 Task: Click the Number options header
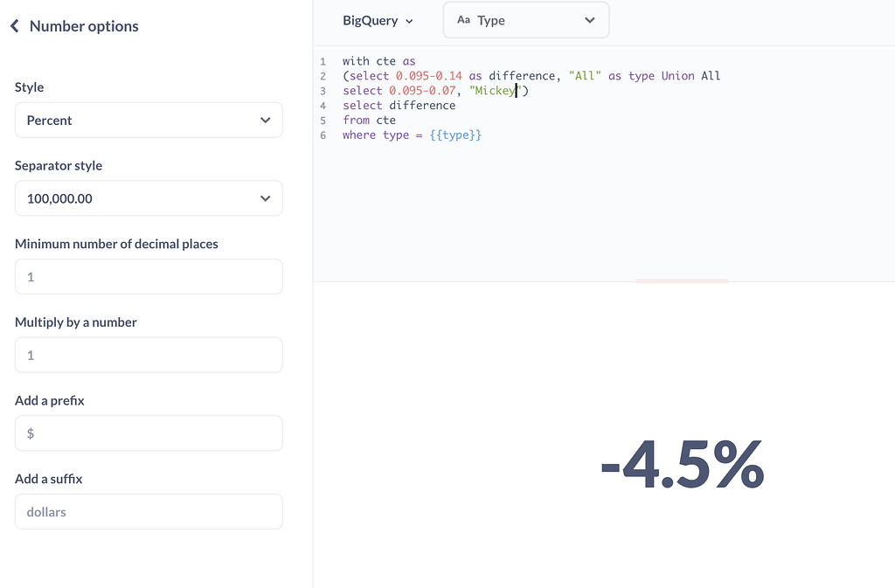tap(83, 26)
